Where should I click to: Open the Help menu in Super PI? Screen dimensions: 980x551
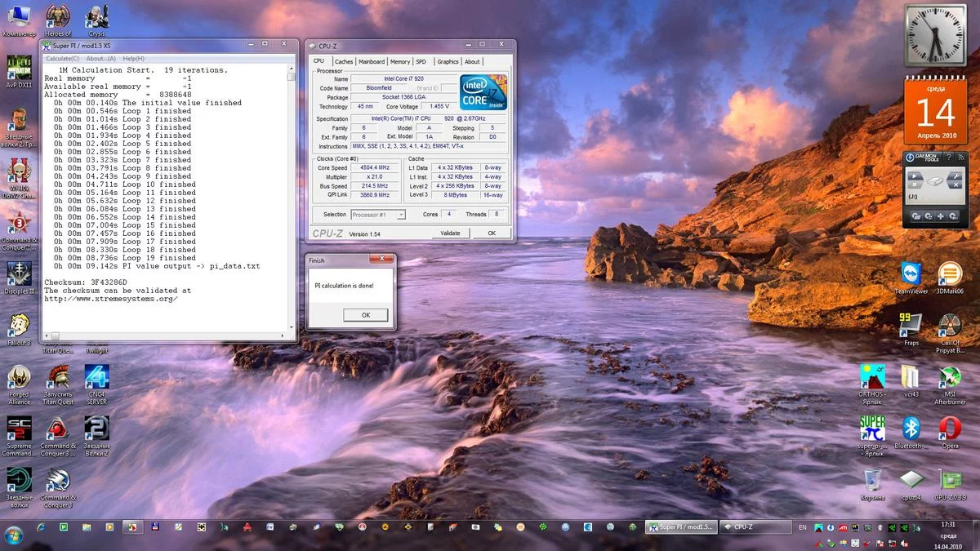pyautogui.click(x=133, y=59)
